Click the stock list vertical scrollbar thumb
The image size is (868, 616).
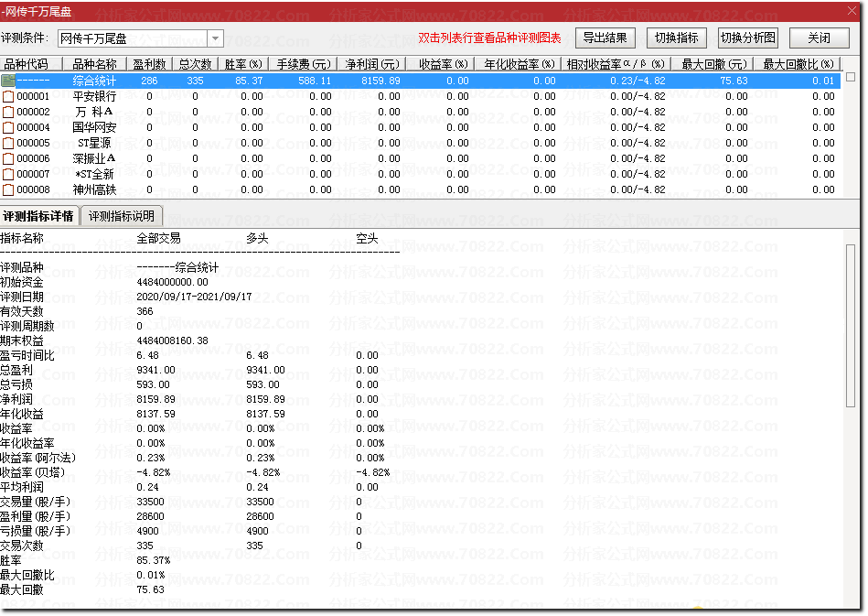[x=851, y=77]
